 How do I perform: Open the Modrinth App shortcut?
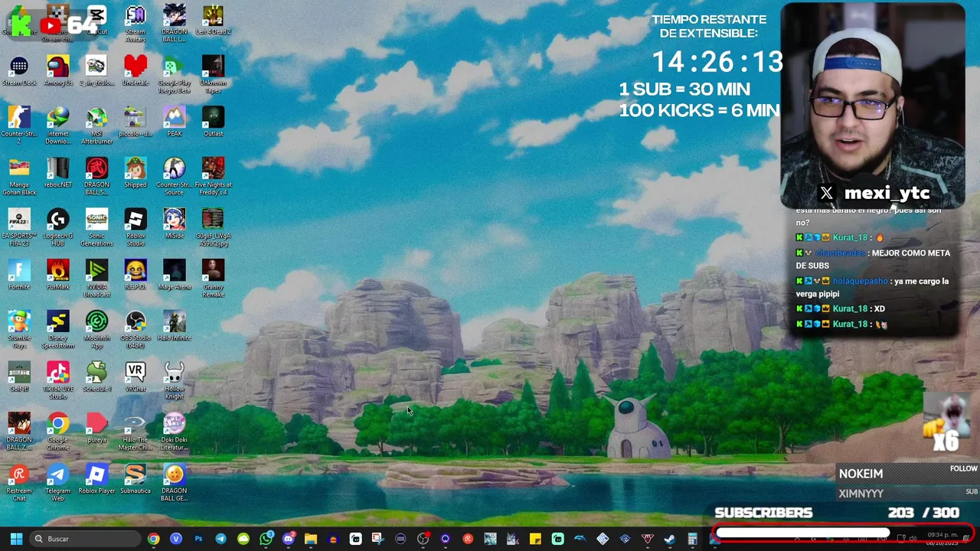pyautogui.click(x=96, y=330)
